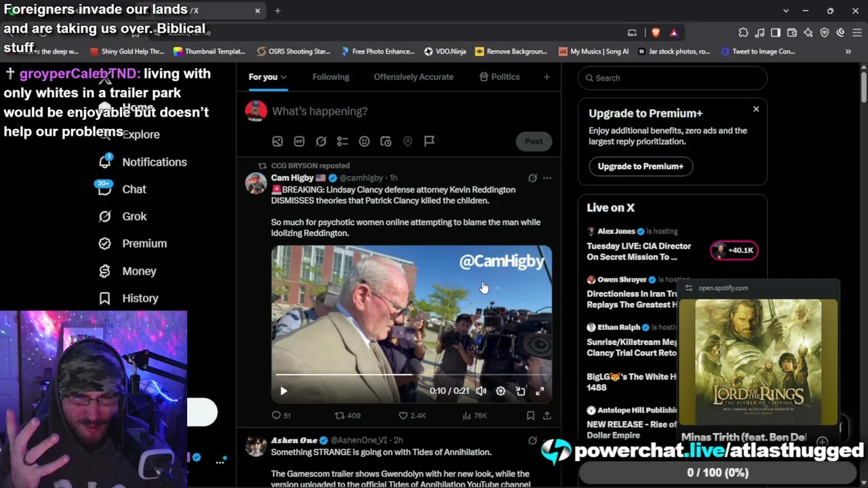Viewport: 868px width, 488px height.
Task: Open the browser hamburger menu
Action: (857, 33)
